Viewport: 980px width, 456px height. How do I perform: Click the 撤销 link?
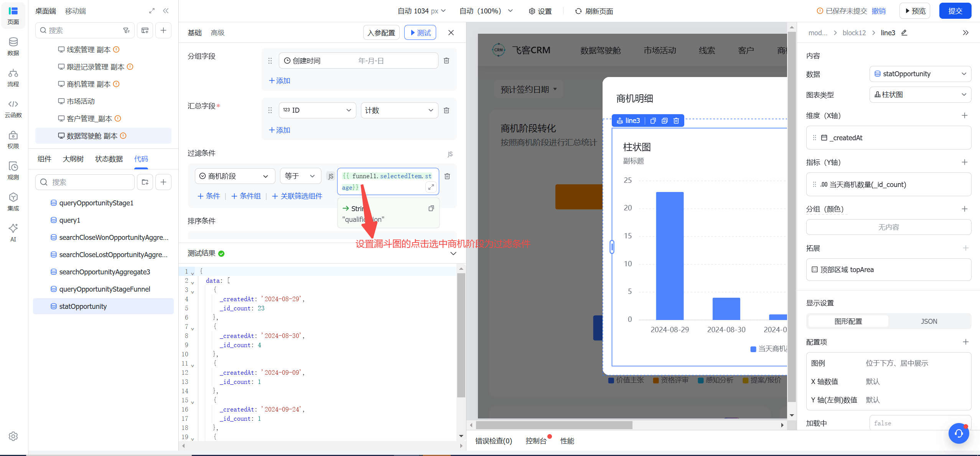pyautogui.click(x=878, y=11)
